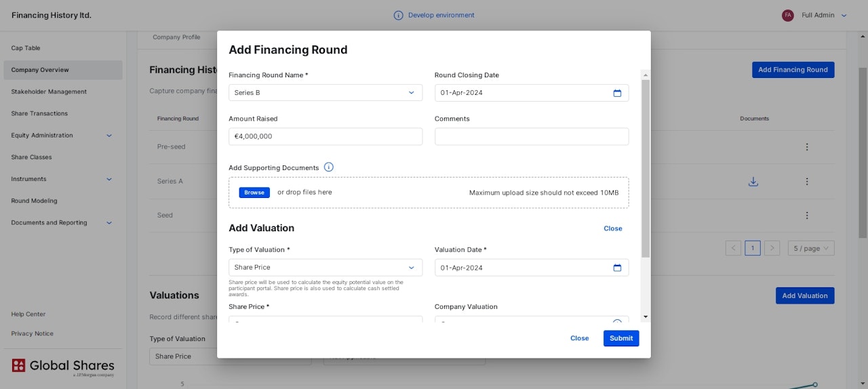Go to Share Transactions in the sidebar
This screenshot has height=389, width=868.
pos(39,113)
